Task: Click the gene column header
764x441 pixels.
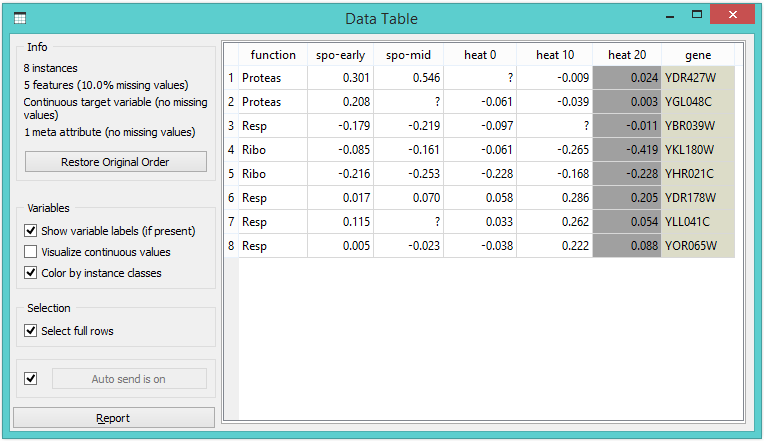Action: tap(698, 55)
